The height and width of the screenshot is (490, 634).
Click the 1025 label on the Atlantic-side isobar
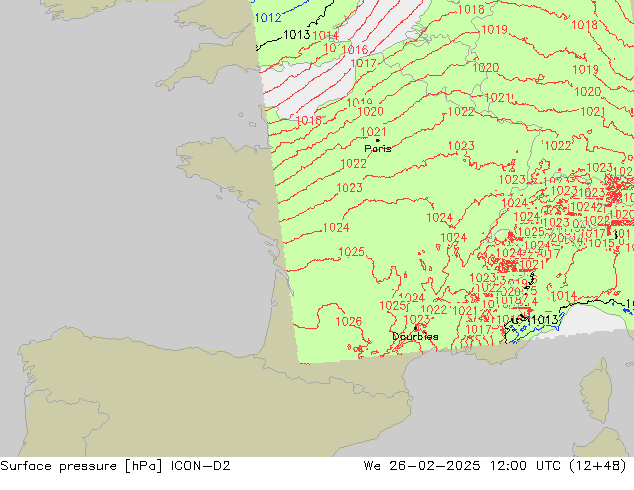[351, 252]
